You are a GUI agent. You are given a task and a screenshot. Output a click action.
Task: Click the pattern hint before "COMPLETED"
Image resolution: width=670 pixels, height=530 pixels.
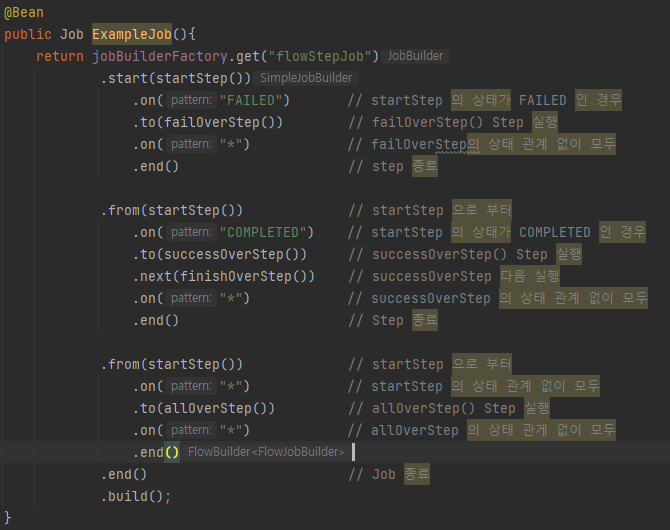[191, 232]
